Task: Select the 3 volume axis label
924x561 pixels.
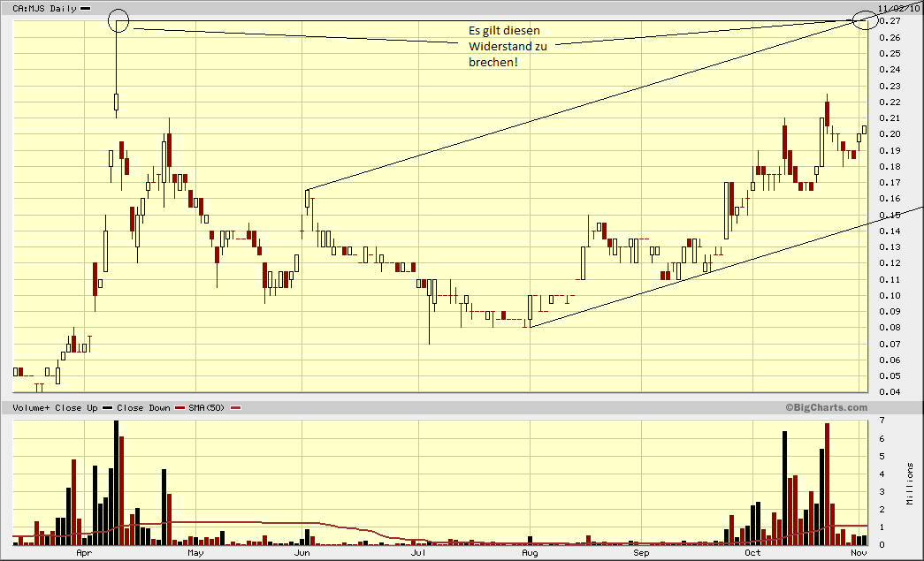Action: pos(882,491)
